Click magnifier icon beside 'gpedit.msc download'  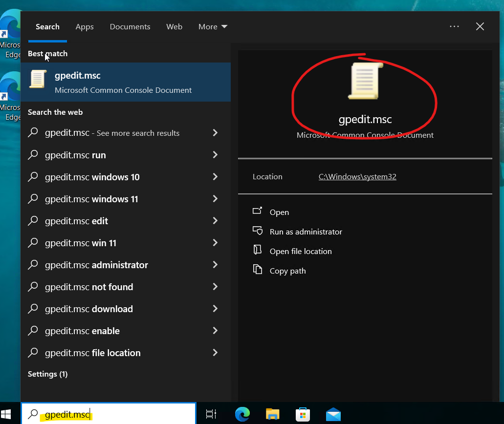(33, 308)
